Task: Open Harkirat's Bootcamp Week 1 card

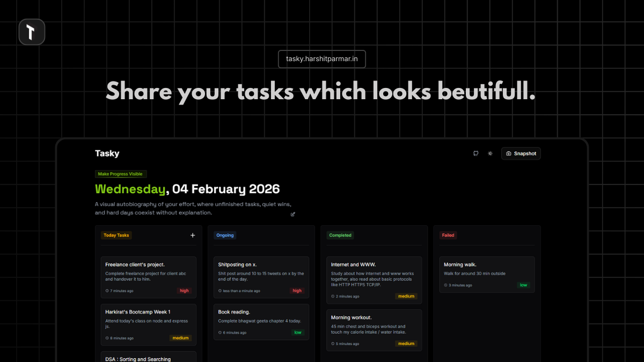Action: (149, 325)
